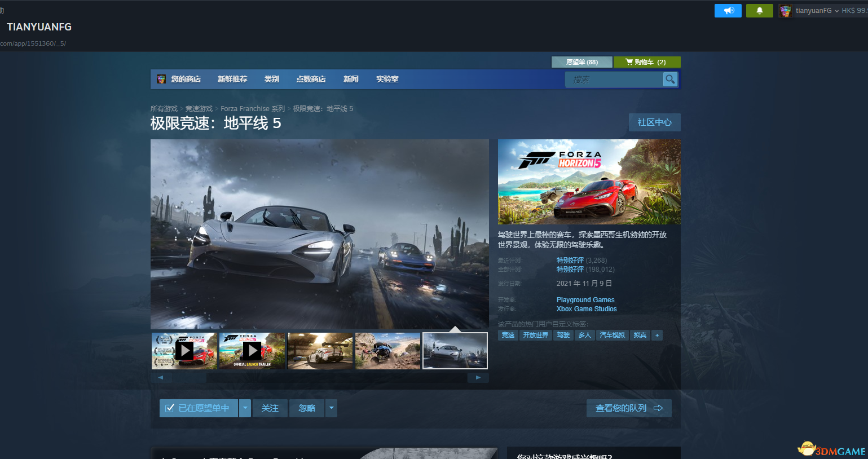Image resolution: width=868 pixels, height=459 pixels.
Task: Open the 新鲜推荐 menu
Action: 232,79
